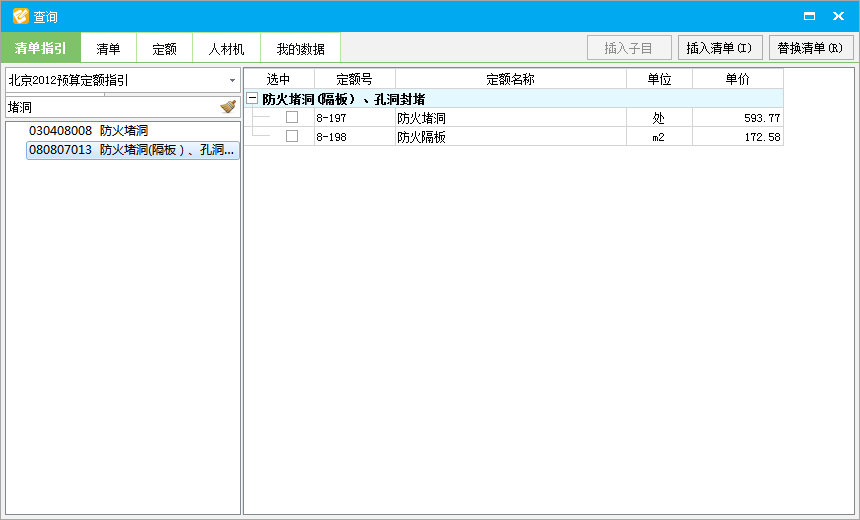Click the 定额号 column header

tap(354, 79)
